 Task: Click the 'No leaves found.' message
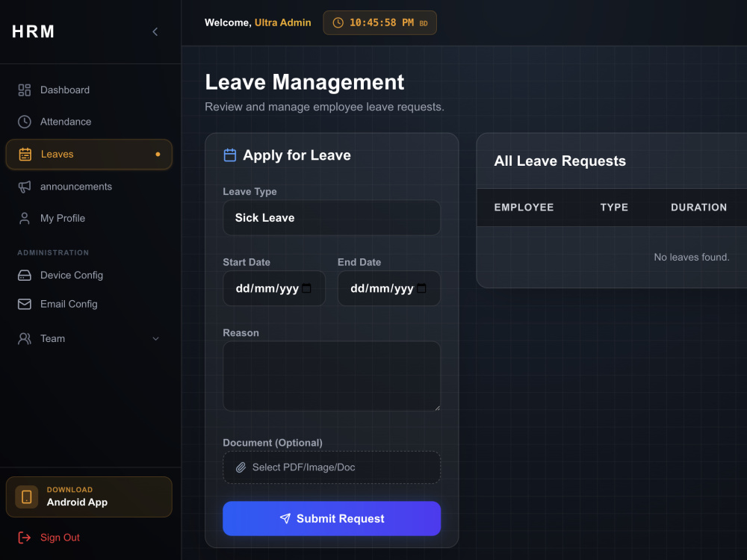pos(691,257)
